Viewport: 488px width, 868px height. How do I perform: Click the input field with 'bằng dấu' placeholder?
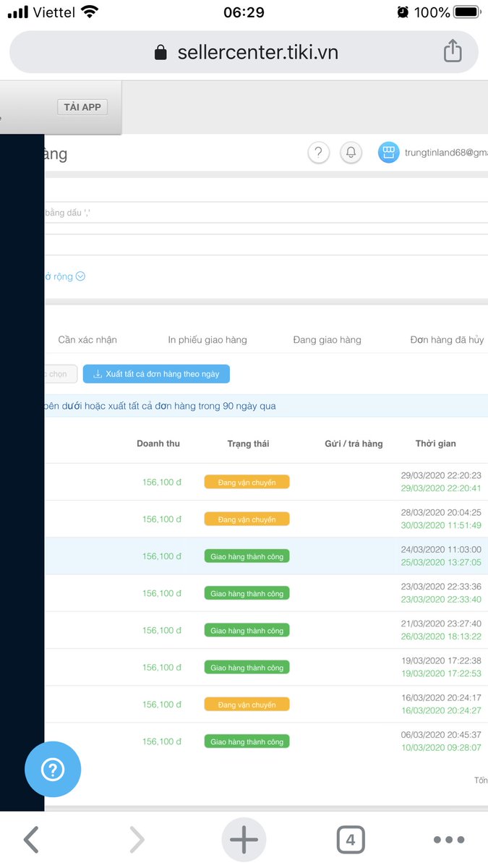(266, 213)
